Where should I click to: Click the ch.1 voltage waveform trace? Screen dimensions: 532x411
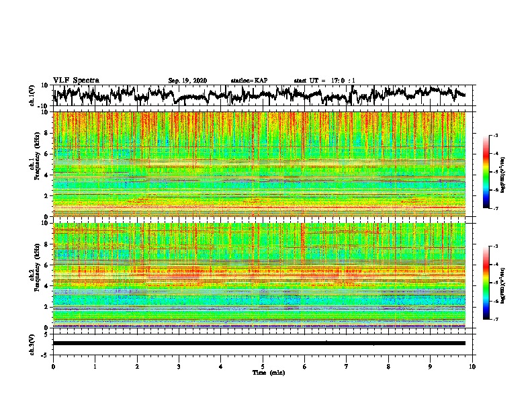click(259, 95)
